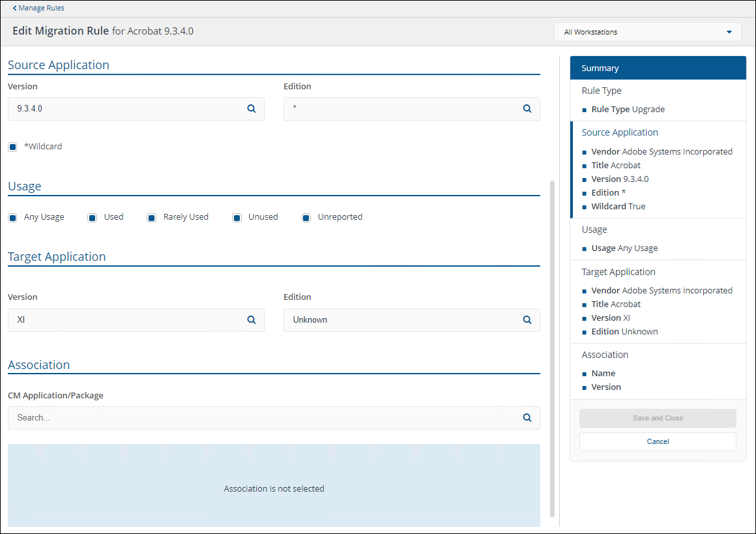Jump to Source Application in Summary panel
This screenshot has height=534, width=756.
pos(620,132)
